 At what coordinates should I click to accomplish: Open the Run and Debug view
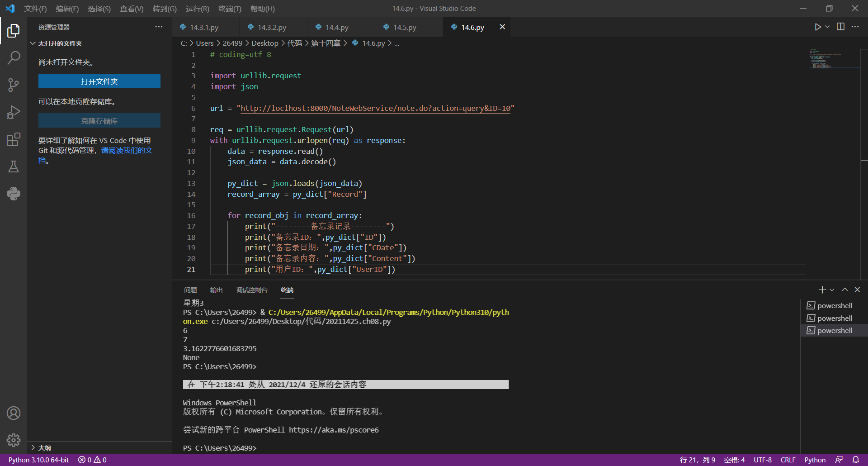[x=14, y=112]
